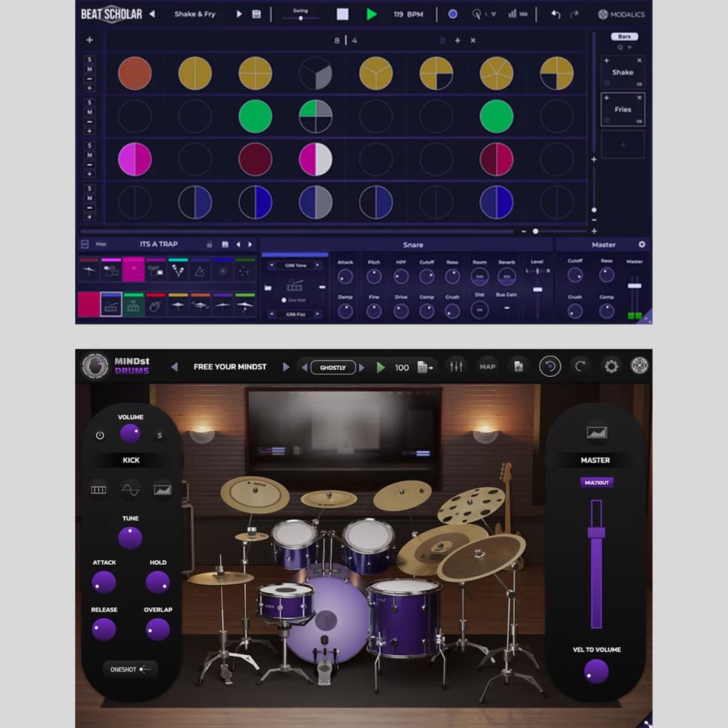Image resolution: width=728 pixels, height=728 pixels.
Task: Save the Shake & Fry preset with the disk icon
Action: pos(257,14)
